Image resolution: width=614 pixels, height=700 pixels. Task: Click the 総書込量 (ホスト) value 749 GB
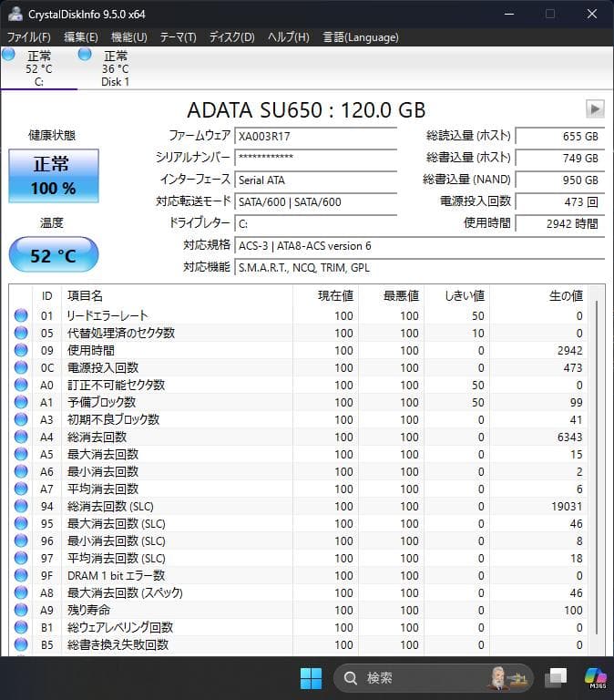(560, 158)
